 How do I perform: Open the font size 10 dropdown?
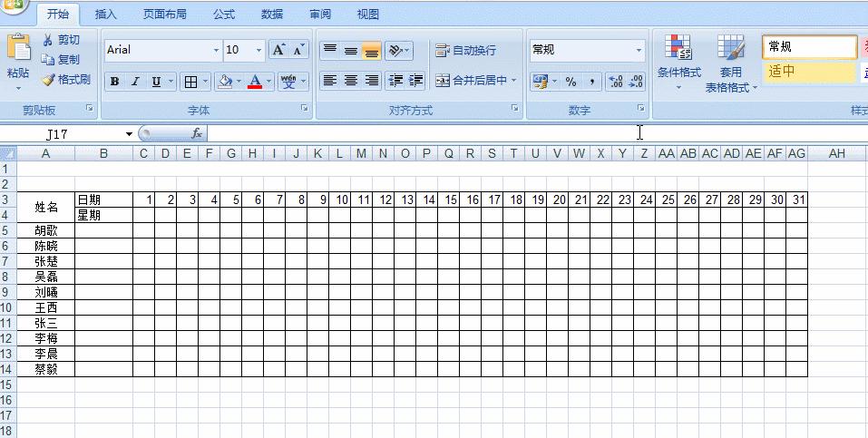point(258,51)
